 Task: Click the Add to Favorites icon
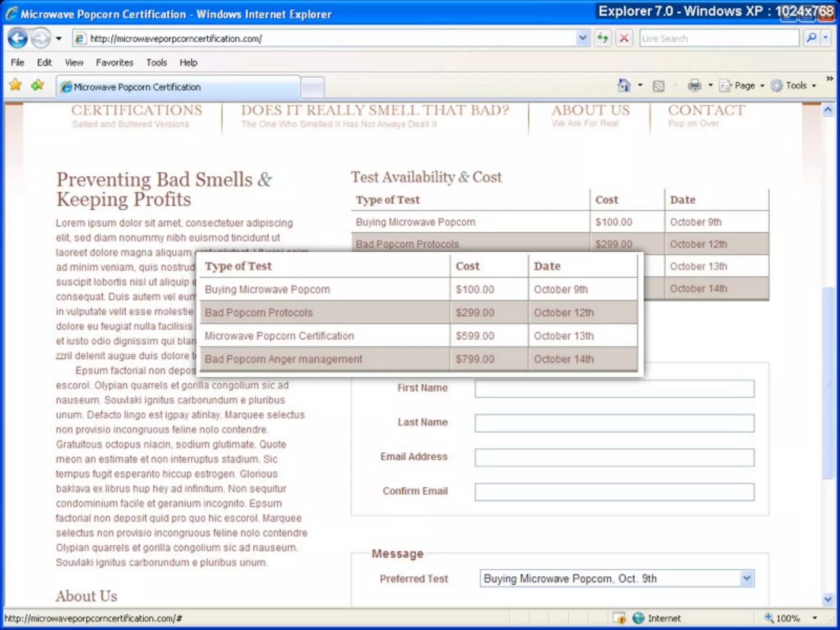pyautogui.click(x=38, y=85)
